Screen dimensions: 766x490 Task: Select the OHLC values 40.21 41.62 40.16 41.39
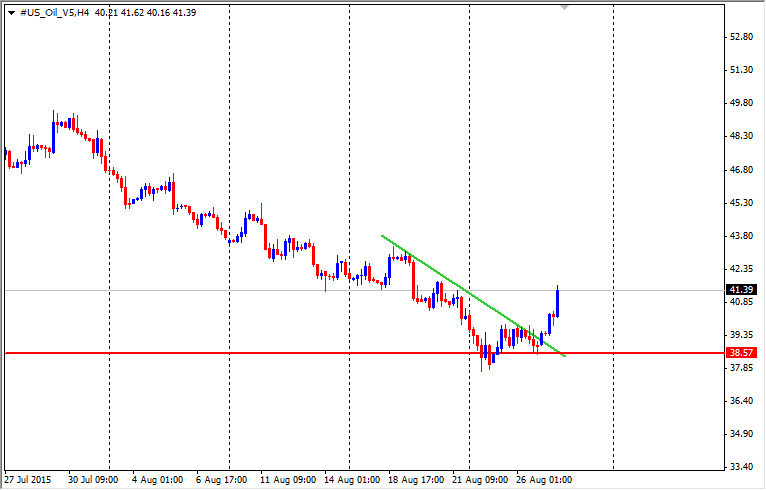145,13
